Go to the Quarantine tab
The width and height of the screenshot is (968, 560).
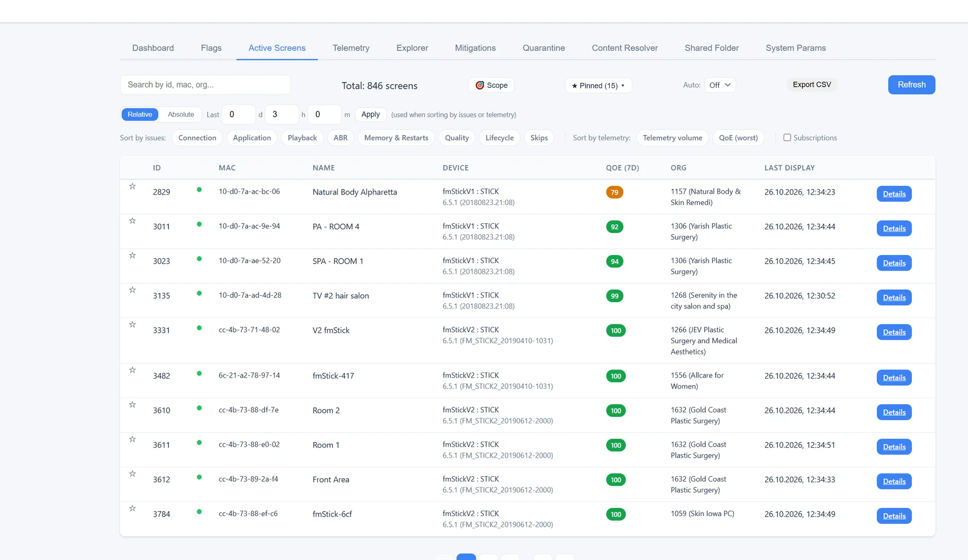[543, 48]
